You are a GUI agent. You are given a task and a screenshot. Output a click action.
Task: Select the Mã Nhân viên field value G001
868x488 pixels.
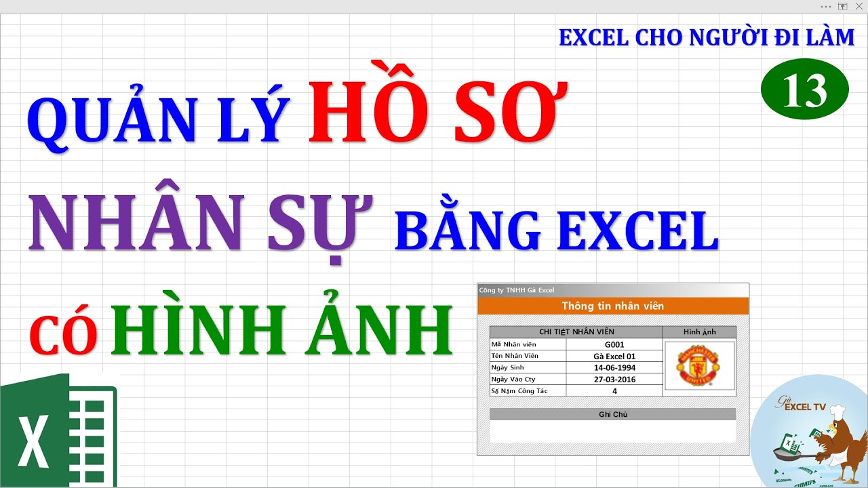pos(614,344)
